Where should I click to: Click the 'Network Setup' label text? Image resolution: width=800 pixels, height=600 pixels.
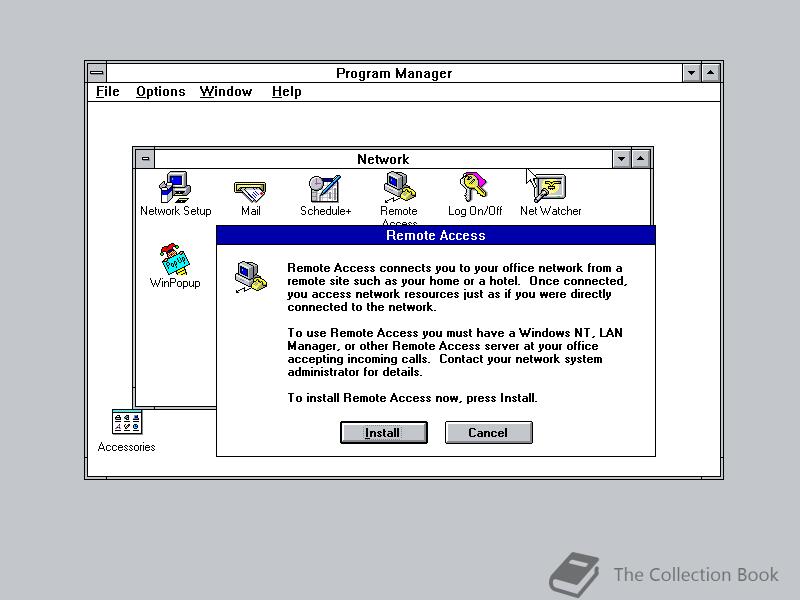176,211
